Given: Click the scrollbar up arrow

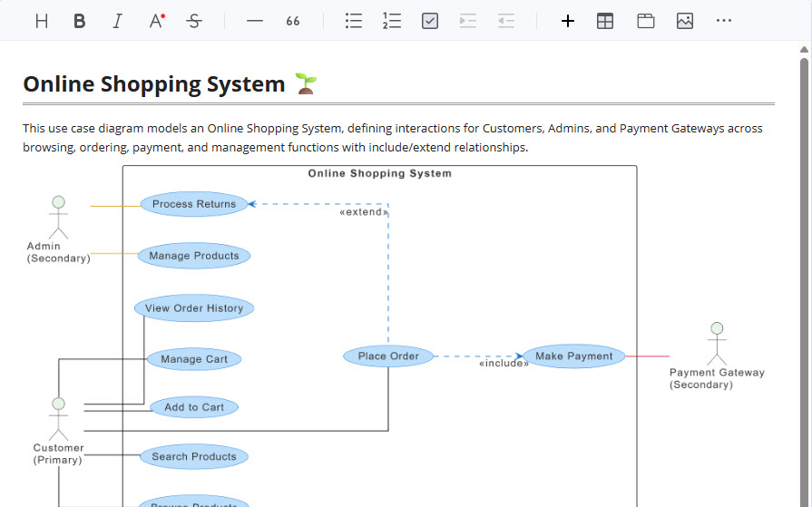Looking at the screenshot, I should 804,50.
